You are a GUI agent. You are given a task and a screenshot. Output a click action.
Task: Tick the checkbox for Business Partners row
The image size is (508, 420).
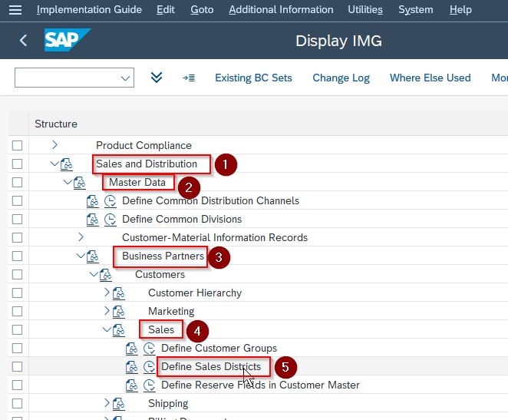click(17, 256)
